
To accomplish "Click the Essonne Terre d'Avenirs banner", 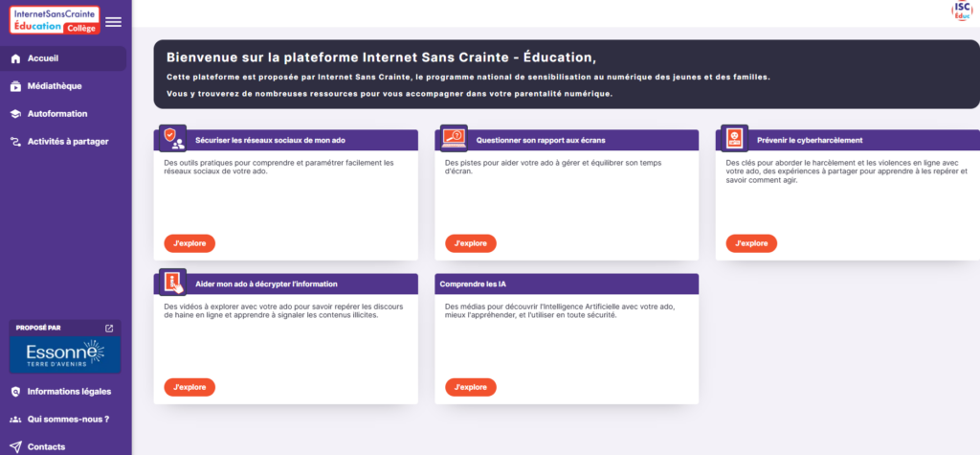I will 65,355.
